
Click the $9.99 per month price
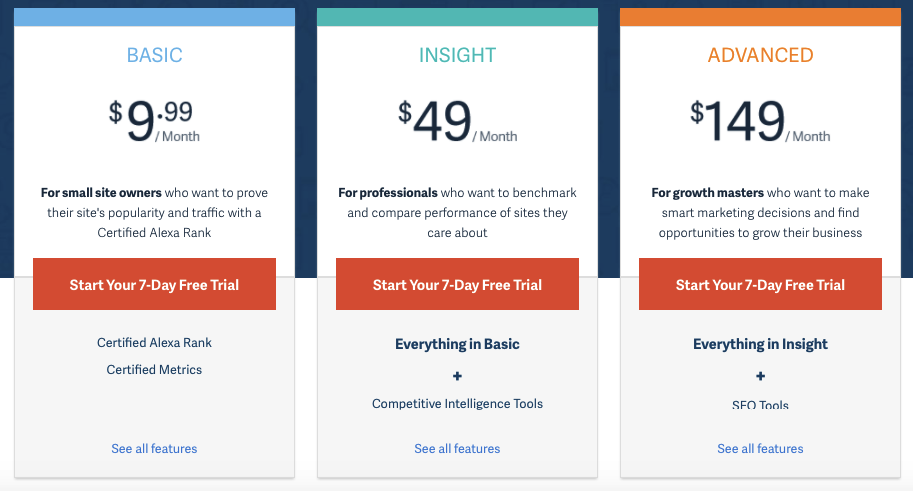(x=154, y=122)
